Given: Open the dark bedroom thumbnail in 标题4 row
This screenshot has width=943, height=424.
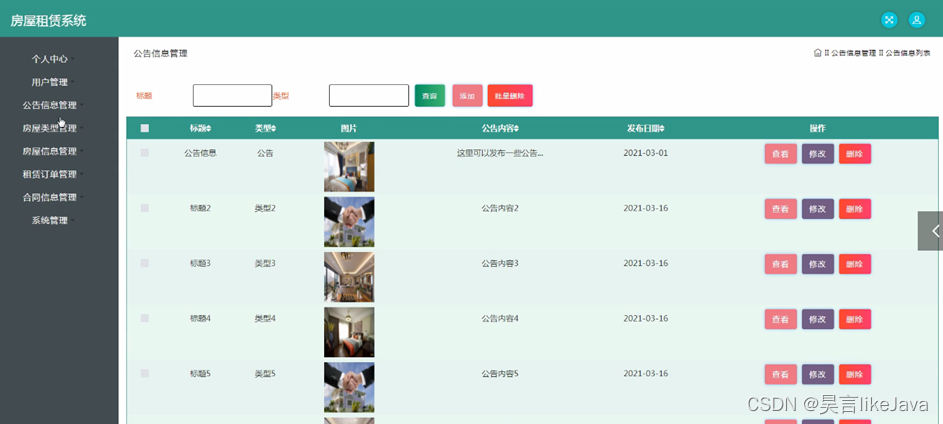Looking at the screenshot, I should pyautogui.click(x=349, y=332).
